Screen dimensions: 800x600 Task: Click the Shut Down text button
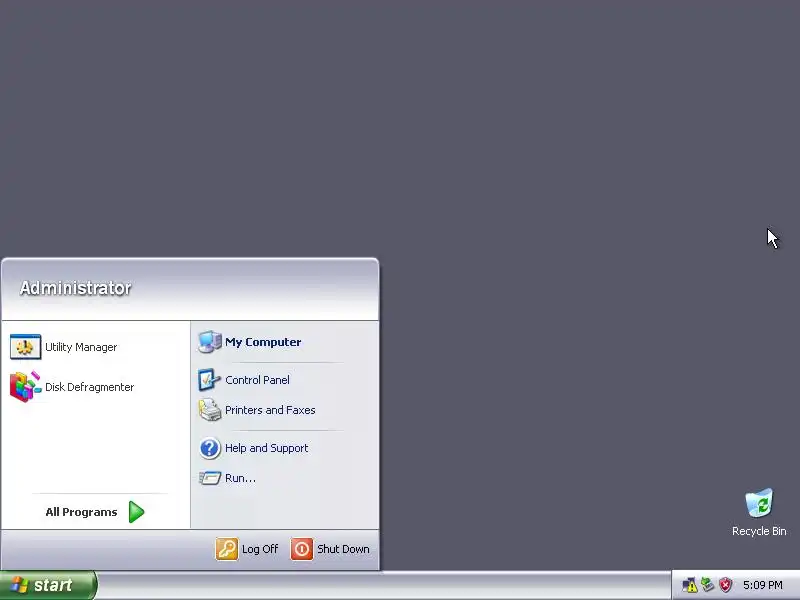[343, 549]
